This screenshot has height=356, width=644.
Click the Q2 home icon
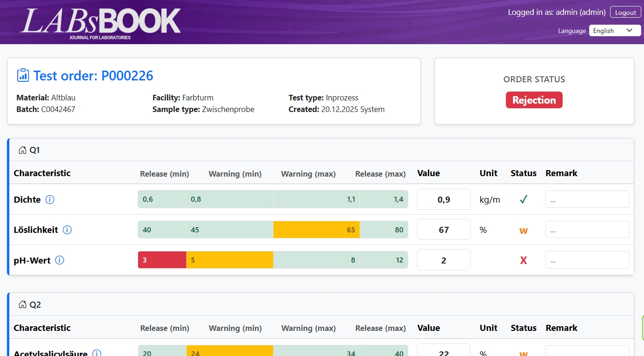pyautogui.click(x=22, y=304)
